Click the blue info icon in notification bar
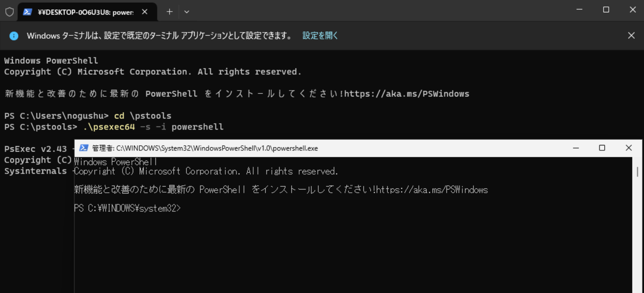The image size is (644, 293). pyautogui.click(x=14, y=36)
